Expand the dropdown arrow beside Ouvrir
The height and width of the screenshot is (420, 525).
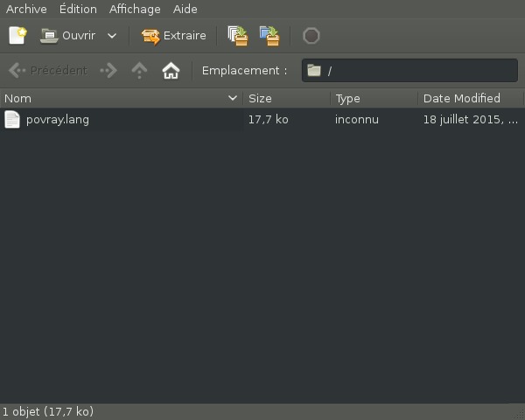(x=112, y=36)
